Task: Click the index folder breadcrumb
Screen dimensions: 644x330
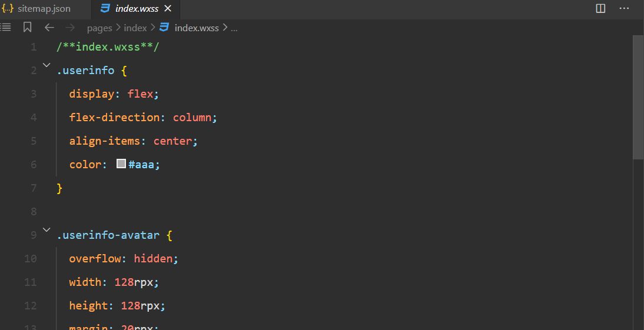Action: pyautogui.click(x=135, y=28)
